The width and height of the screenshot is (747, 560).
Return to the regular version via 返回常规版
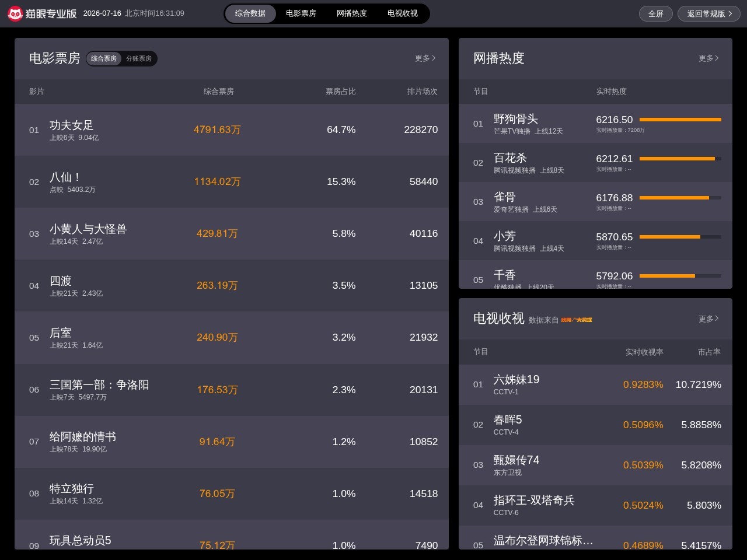point(709,13)
